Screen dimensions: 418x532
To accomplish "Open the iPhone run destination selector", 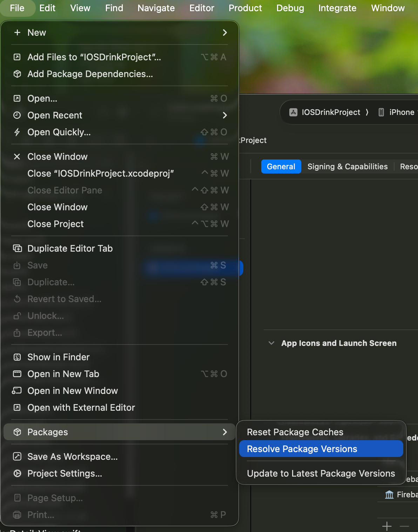I will pyautogui.click(x=398, y=112).
